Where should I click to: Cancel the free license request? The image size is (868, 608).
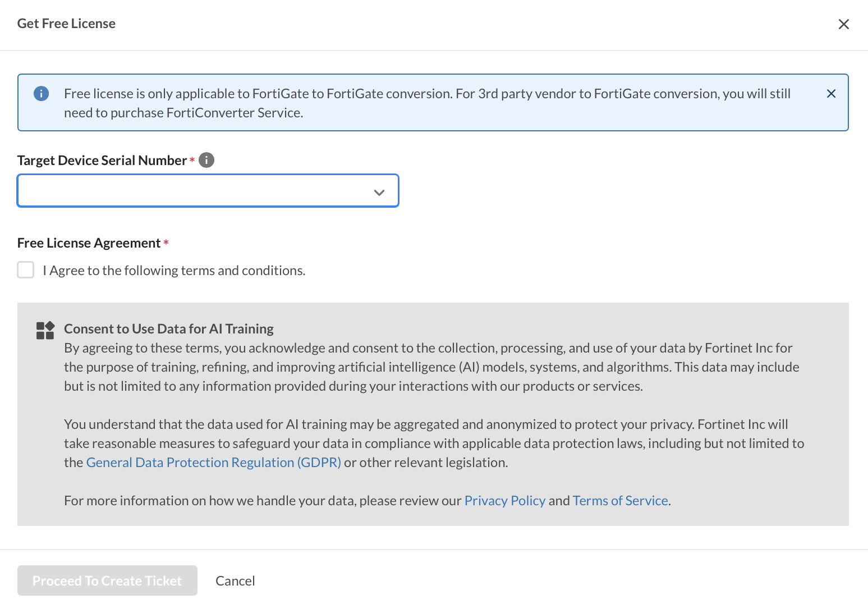(235, 580)
